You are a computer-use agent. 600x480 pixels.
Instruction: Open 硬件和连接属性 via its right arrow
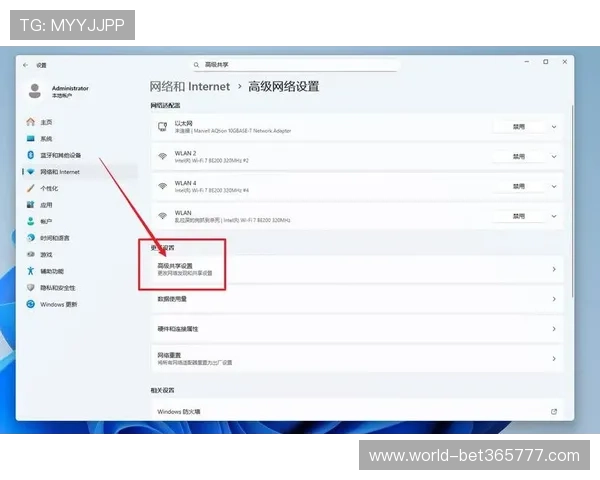(554, 329)
